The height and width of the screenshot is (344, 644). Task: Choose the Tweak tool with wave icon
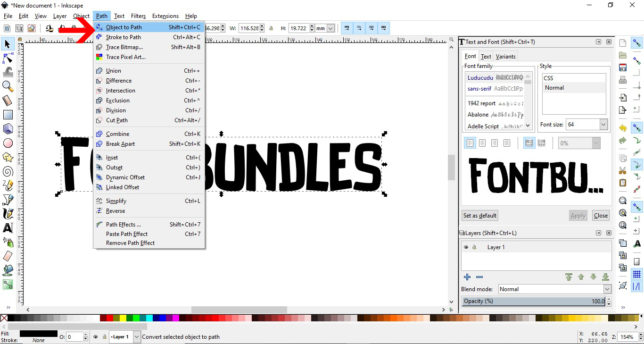8,72
